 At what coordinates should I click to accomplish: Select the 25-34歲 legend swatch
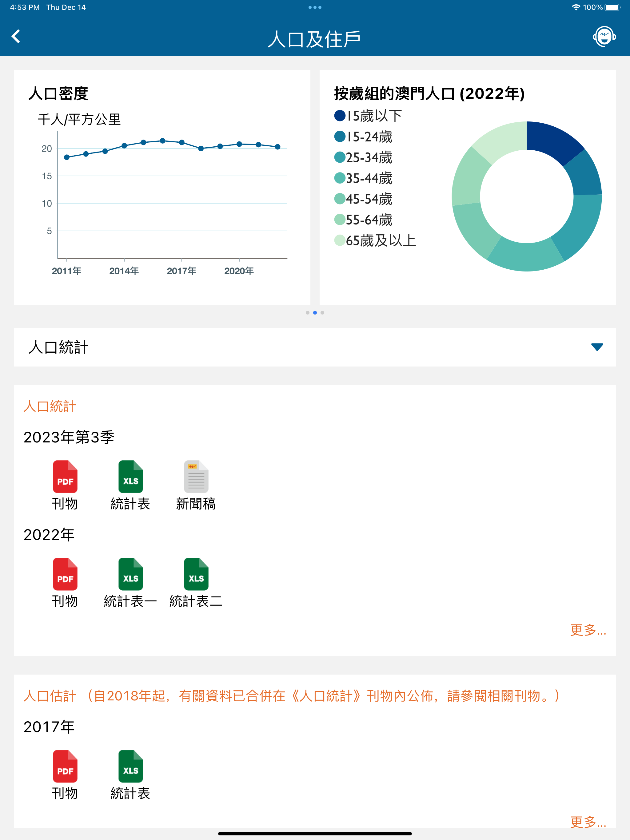click(340, 157)
